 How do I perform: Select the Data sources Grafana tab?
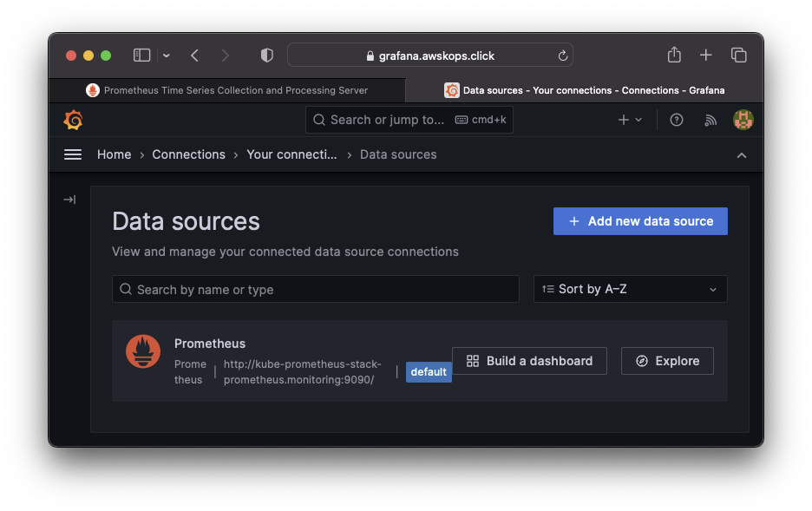pos(584,90)
